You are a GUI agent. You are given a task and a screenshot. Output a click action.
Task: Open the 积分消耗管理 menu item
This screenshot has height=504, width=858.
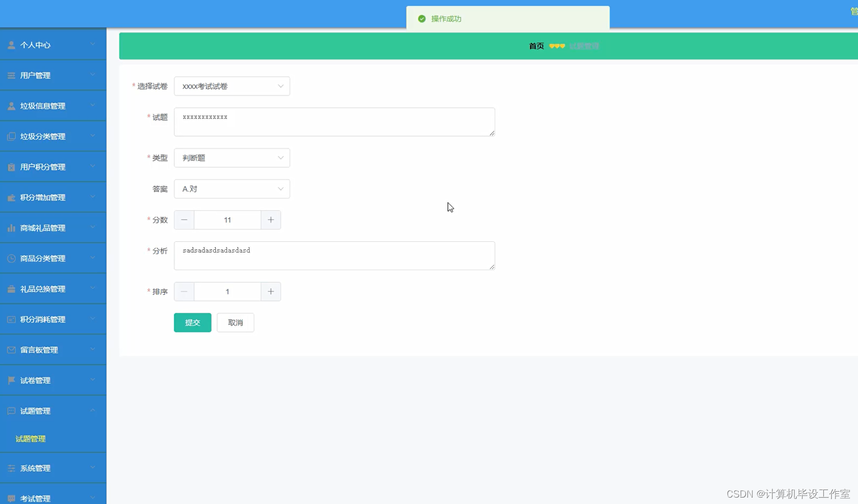pos(53,319)
